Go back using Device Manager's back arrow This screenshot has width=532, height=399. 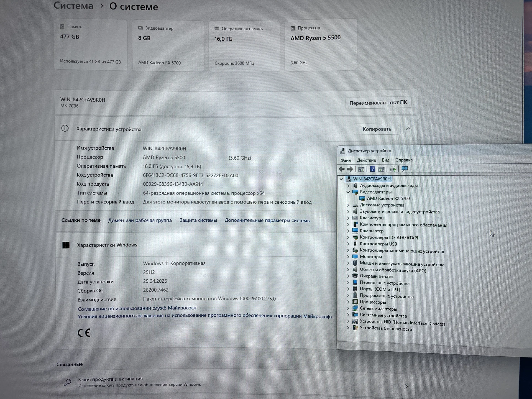(342, 169)
